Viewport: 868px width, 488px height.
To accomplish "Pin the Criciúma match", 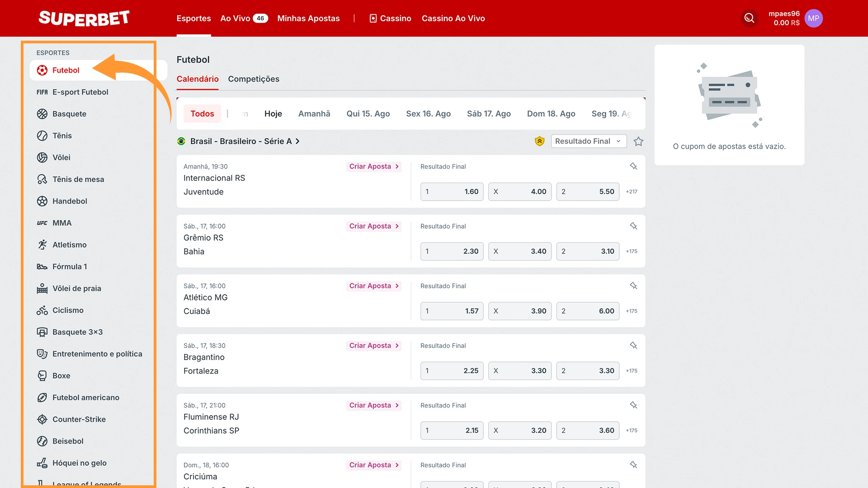I will (x=633, y=465).
